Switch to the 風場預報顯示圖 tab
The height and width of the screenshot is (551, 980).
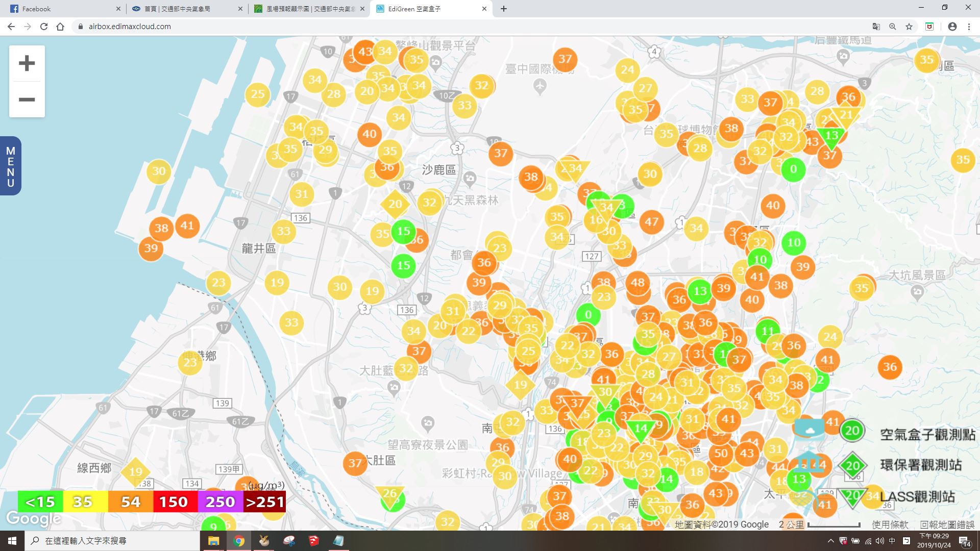[309, 9]
